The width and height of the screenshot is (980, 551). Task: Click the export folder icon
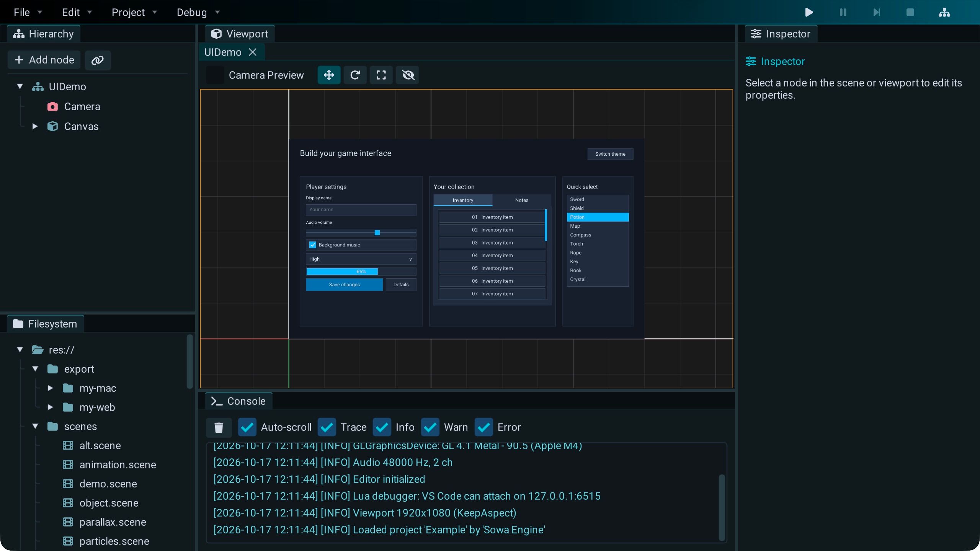tap(52, 369)
